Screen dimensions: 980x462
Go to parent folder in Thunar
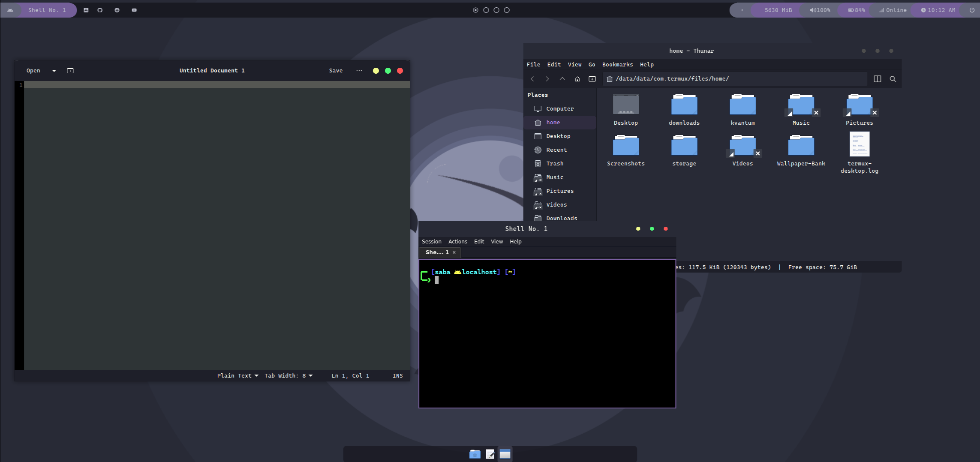pyautogui.click(x=562, y=79)
